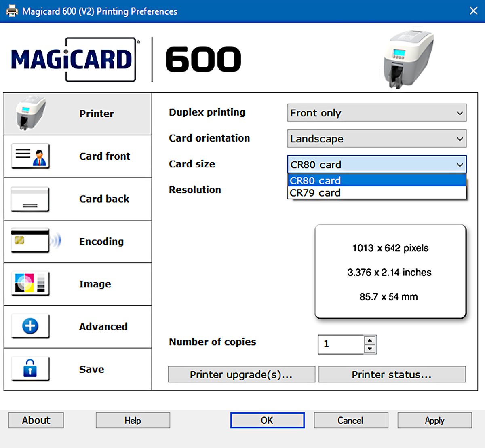The height and width of the screenshot is (448, 485).
Task: Open the About dialog
Action: point(36,420)
